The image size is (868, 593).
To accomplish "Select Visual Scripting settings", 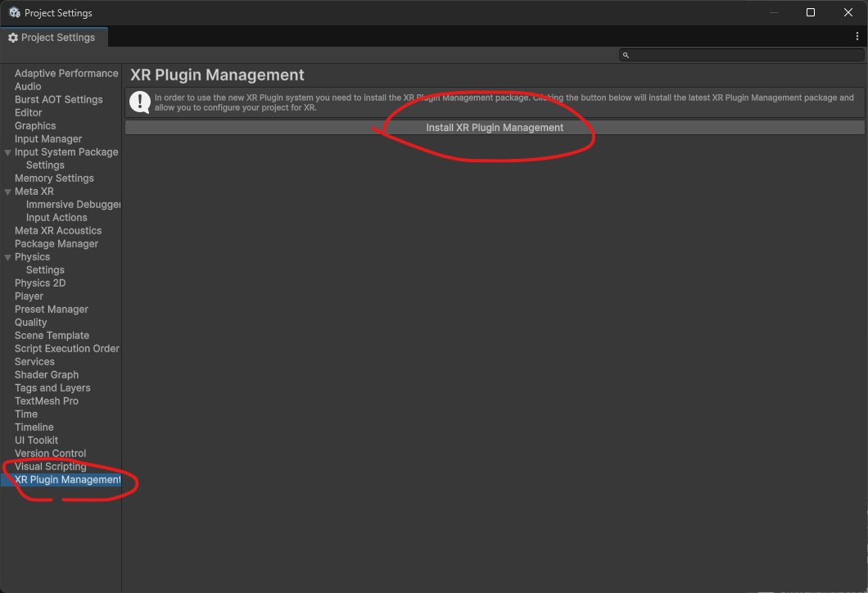I will pos(51,466).
